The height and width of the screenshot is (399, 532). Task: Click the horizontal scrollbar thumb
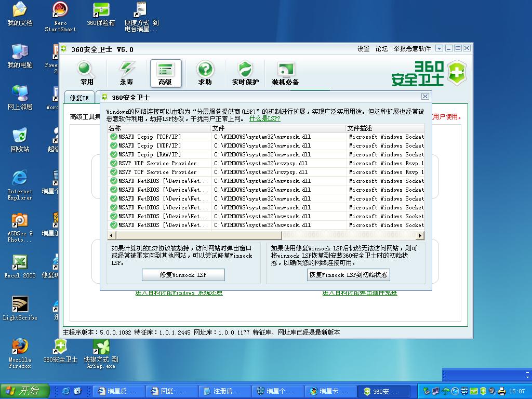(198, 235)
